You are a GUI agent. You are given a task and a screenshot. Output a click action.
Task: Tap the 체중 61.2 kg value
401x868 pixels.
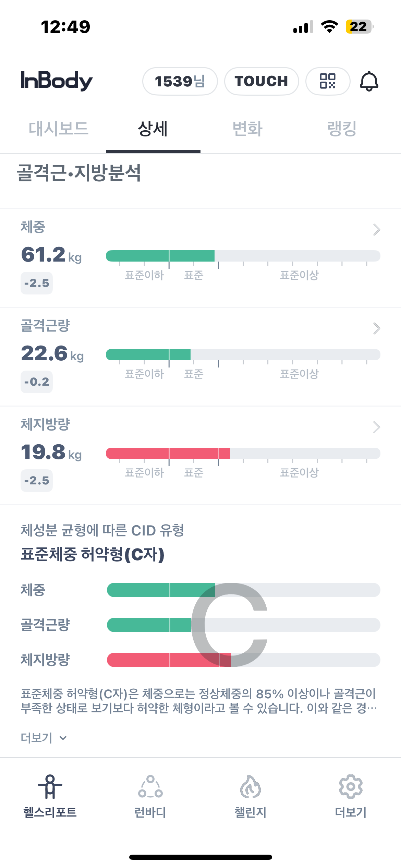pyautogui.click(x=51, y=255)
